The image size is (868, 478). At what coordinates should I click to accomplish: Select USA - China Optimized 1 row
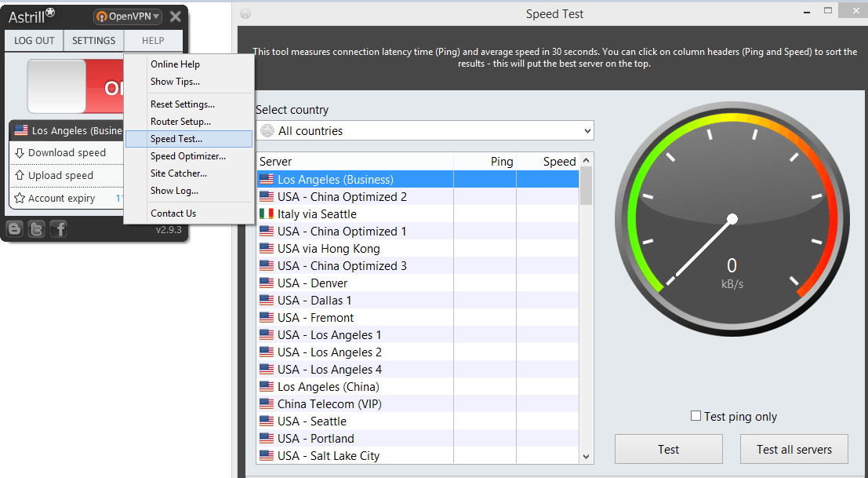(x=419, y=231)
